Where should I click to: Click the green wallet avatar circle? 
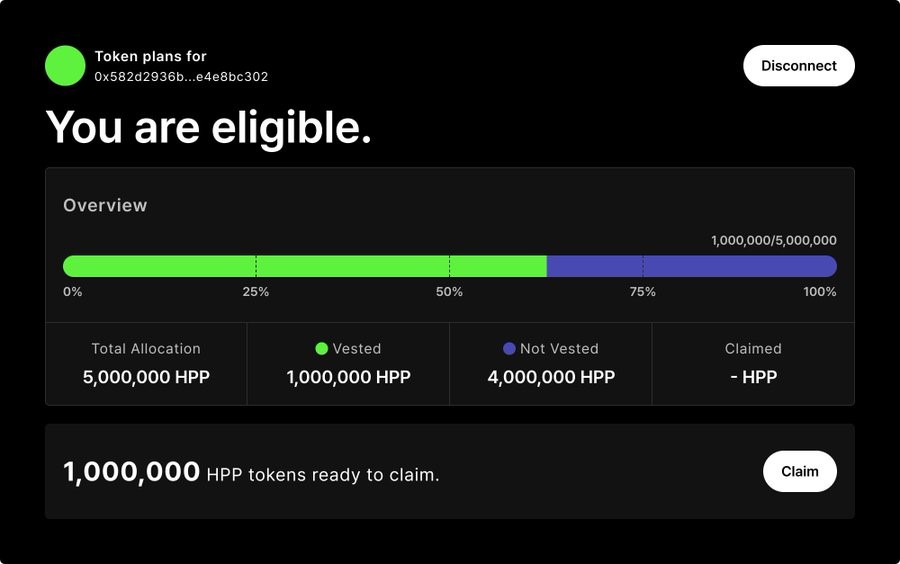coord(65,66)
